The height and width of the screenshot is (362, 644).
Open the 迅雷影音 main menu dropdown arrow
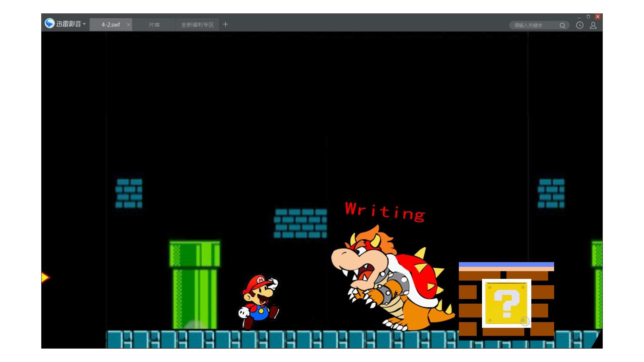tap(84, 24)
